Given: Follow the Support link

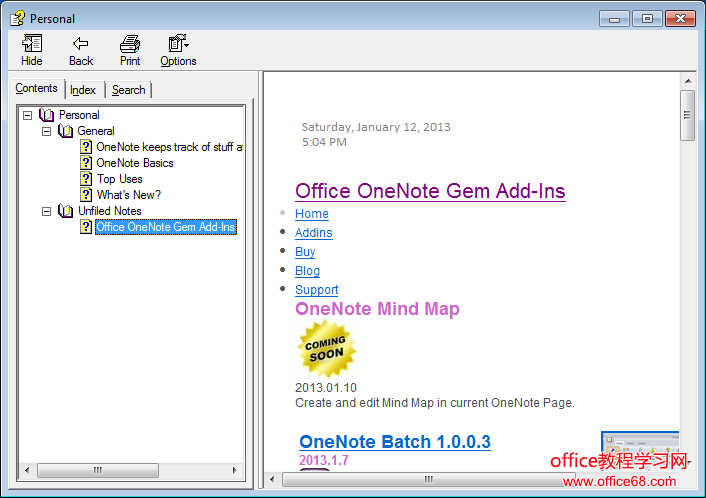Looking at the screenshot, I should tap(317, 290).
